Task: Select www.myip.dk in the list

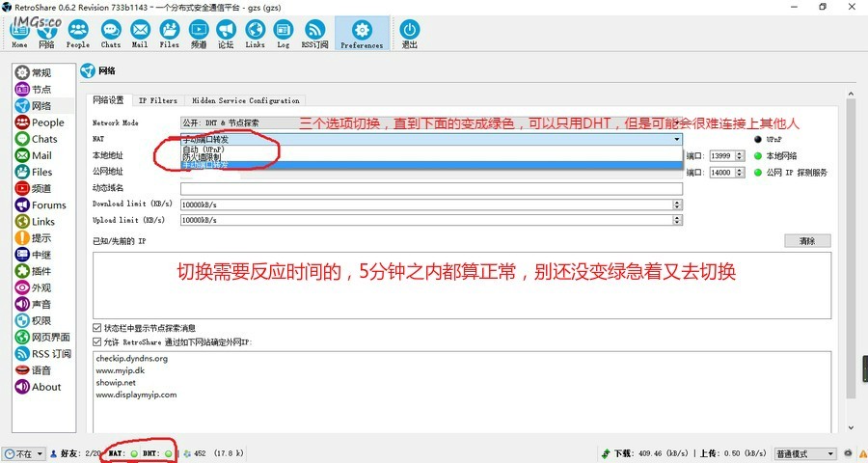Action: (121, 370)
